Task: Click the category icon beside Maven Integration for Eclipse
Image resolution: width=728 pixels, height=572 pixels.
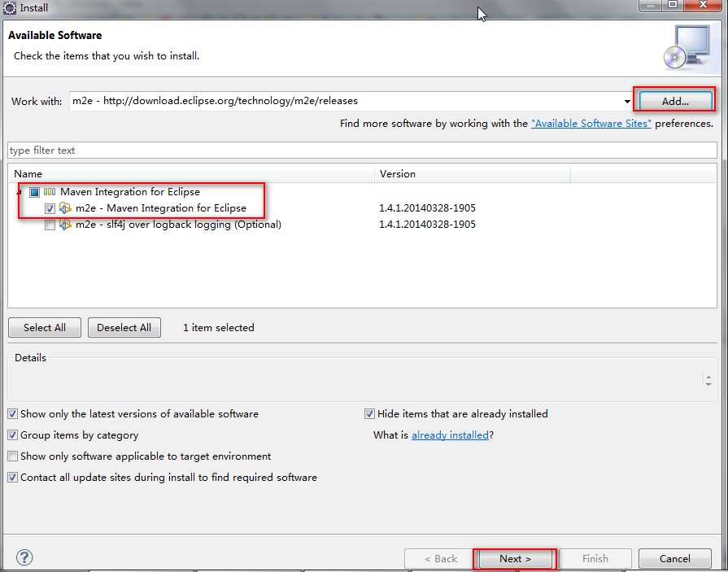Action: (x=50, y=192)
